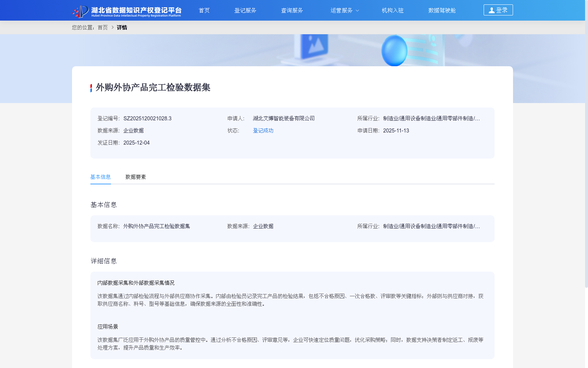Switch to the 数据要素 tab
The width and height of the screenshot is (588, 368).
point(136,177)
